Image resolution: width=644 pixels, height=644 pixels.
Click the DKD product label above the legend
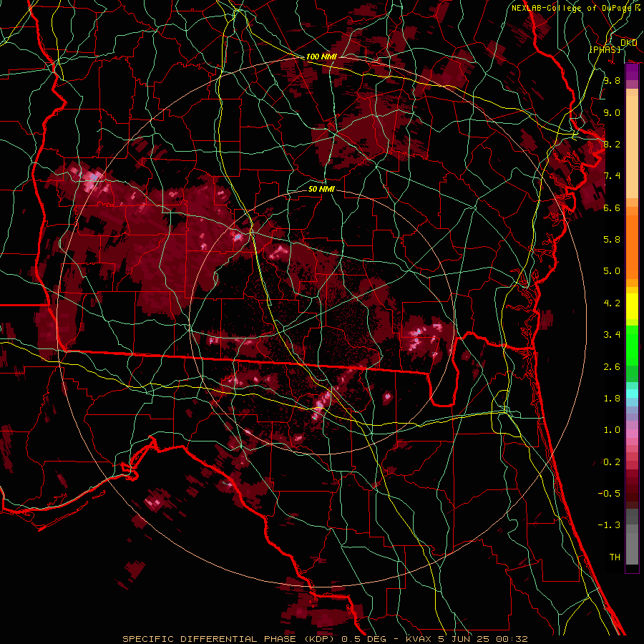628,43
